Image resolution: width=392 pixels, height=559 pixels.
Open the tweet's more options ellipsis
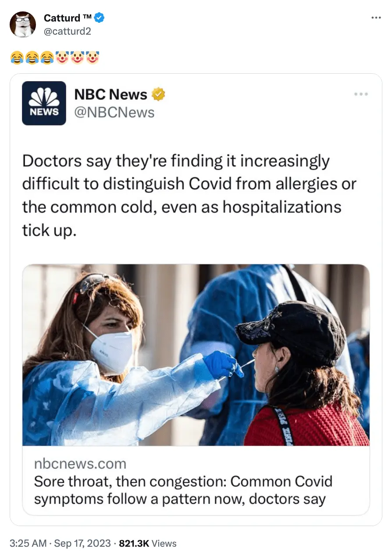click(x=376, y=18)
